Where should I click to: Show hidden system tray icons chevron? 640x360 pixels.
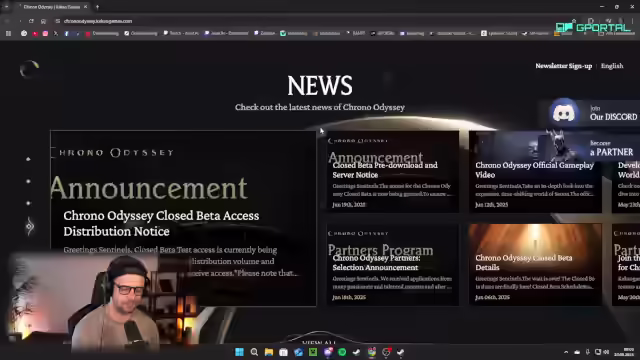coord(566,352)
